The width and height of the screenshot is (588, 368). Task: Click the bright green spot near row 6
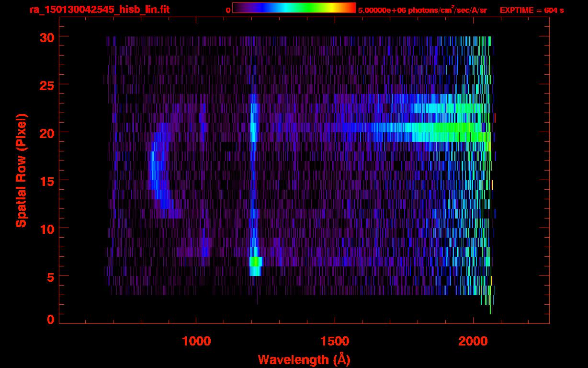coord(255,262)
